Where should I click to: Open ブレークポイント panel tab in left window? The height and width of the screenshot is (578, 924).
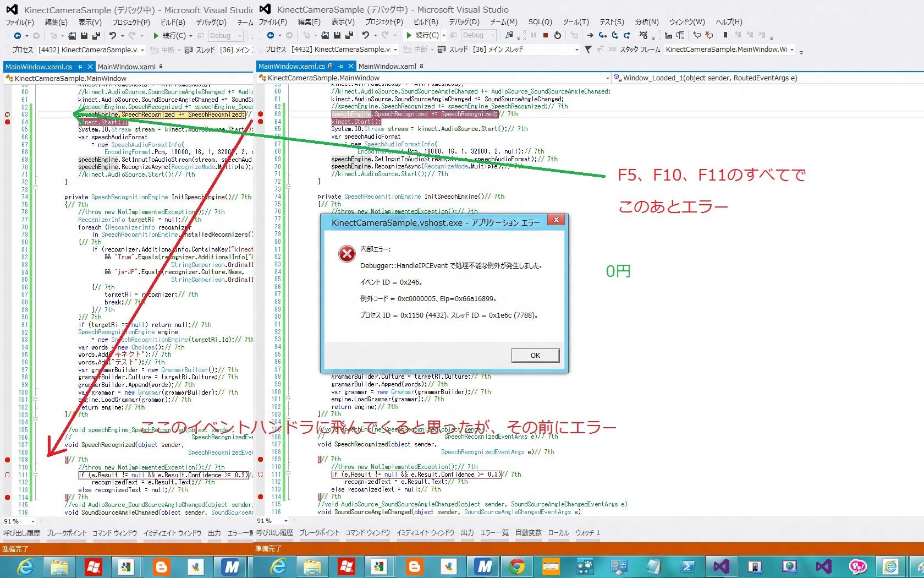click(67, 533)
